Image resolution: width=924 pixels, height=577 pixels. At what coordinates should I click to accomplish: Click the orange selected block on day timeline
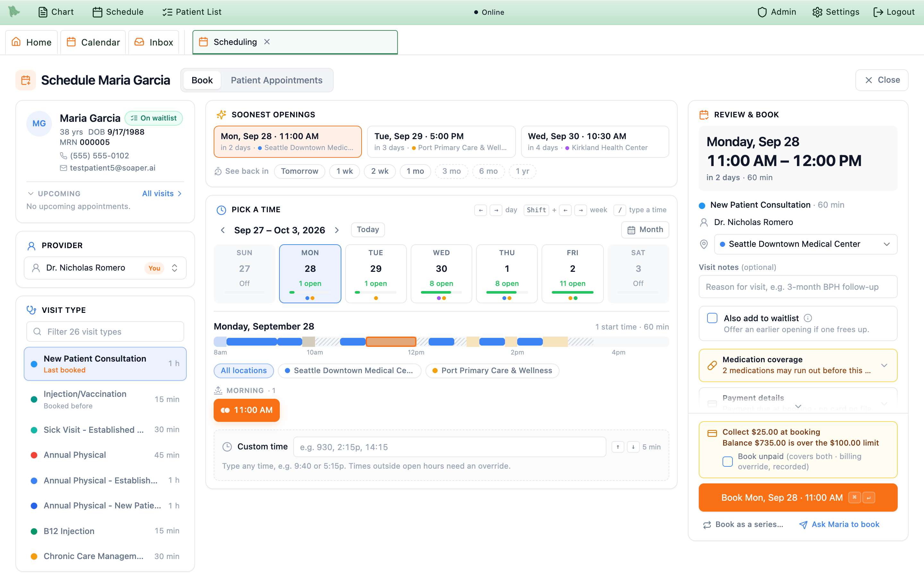click(391, 341)
